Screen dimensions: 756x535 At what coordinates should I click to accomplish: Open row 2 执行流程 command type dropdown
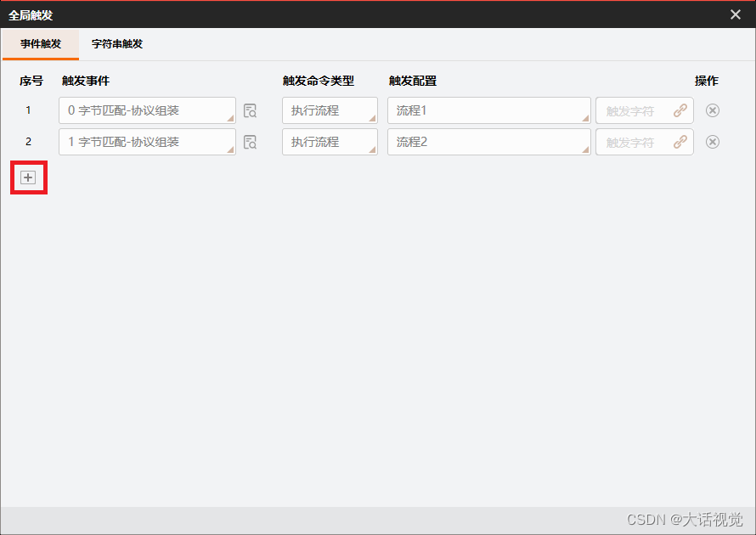(x=330, y=142)
